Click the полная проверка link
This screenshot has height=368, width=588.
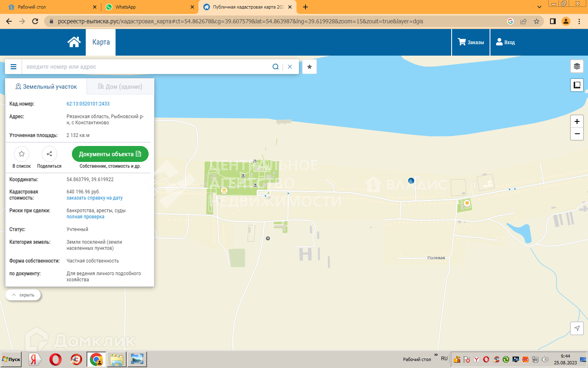(x=85, y=217)
